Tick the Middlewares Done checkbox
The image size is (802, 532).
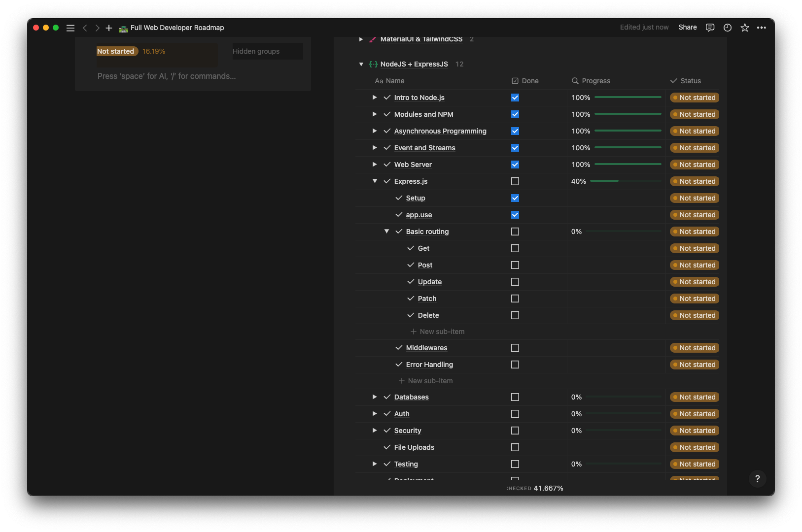pos(515,348)
